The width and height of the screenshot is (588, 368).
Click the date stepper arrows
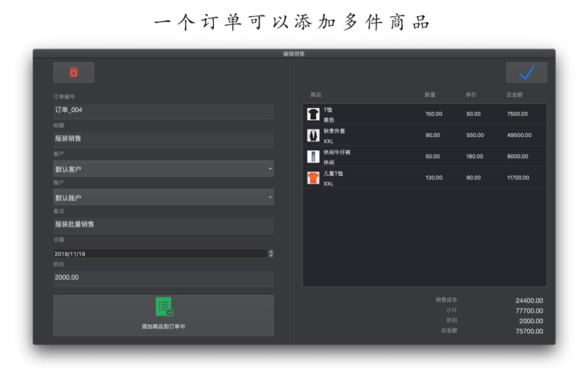coord(270,253)
